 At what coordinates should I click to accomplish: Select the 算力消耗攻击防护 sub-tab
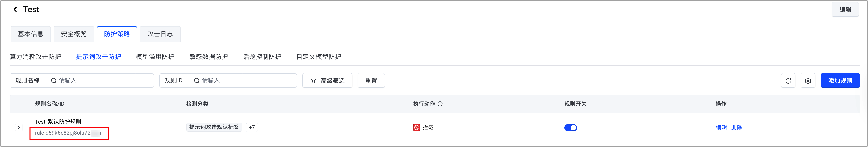[35, 57]
